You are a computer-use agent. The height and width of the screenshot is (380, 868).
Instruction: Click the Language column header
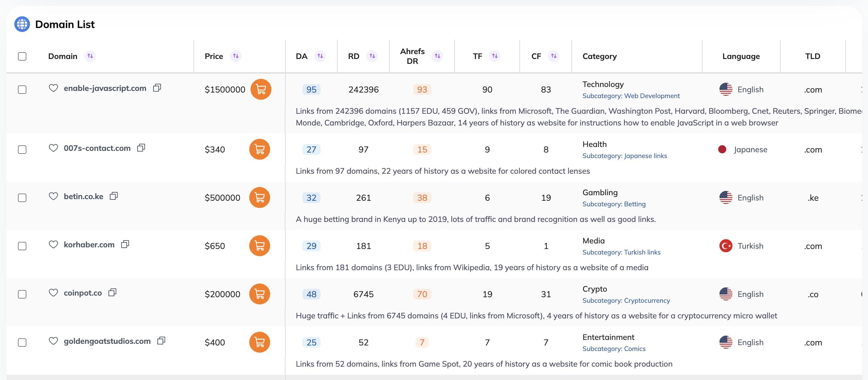tap(741, 56)
